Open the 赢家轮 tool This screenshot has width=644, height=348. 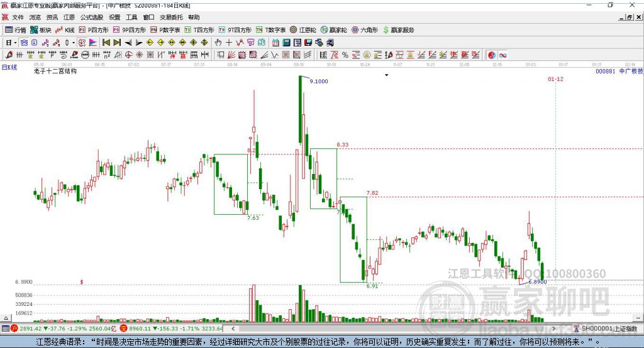point(334,30)
